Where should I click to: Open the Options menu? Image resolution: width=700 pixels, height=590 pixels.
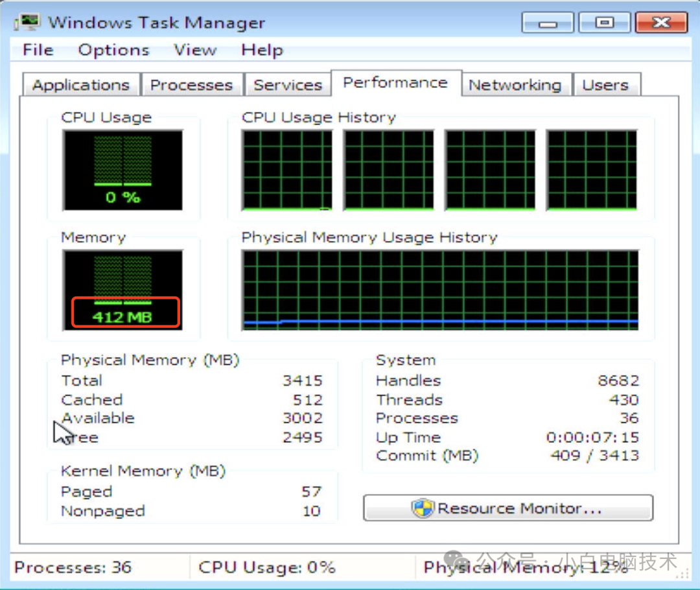coord(113,50)
